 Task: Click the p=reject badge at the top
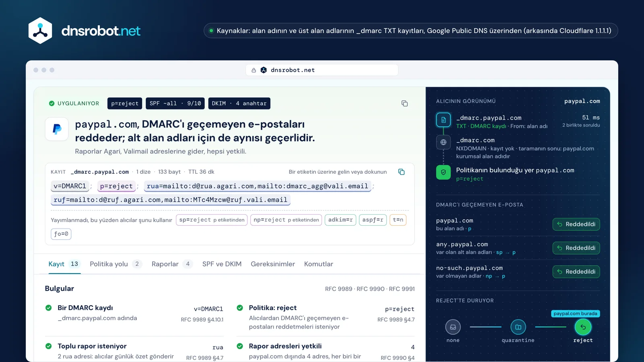[125, 103]
